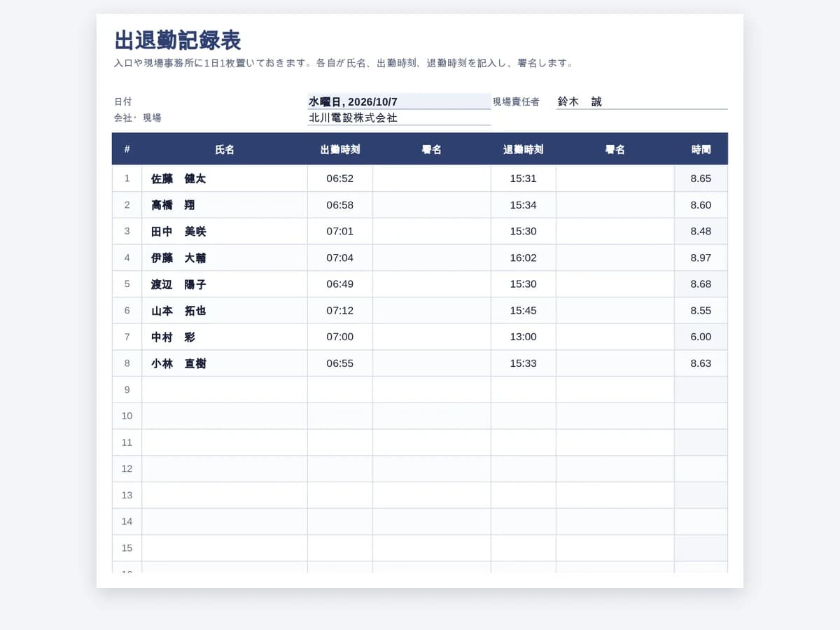Click hours value 8.63
Viewport: 840px width, 630px height.
pos(701,363)
